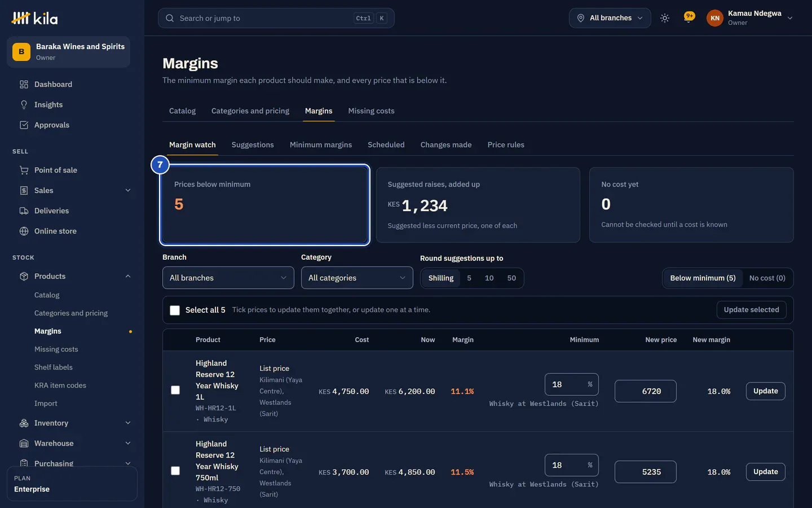This screenshot has height=508, width=812.
Task: Open notifications with 9+ badge
Action: click(x=689, y=17)
